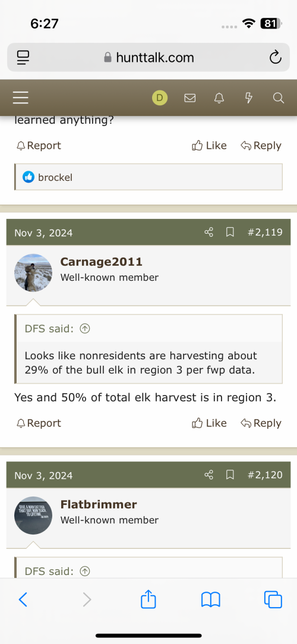Screen dimensions: 297x644
Task: Open the alerts bell icon
Action: click(219, 98)
